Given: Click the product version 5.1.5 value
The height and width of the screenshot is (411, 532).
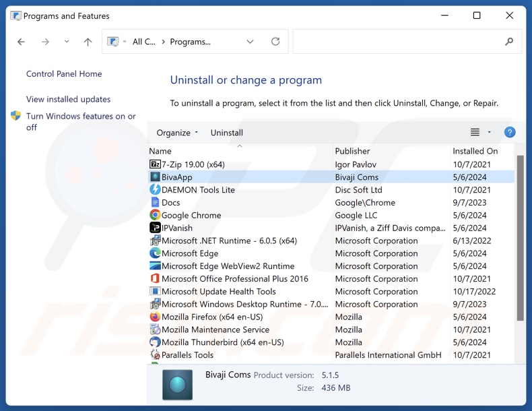Looking at the screenshot, I should tap(330, 375).
